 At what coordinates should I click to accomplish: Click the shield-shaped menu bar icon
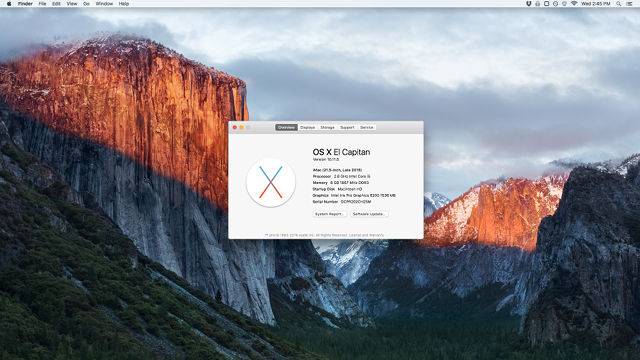point(529,4)
